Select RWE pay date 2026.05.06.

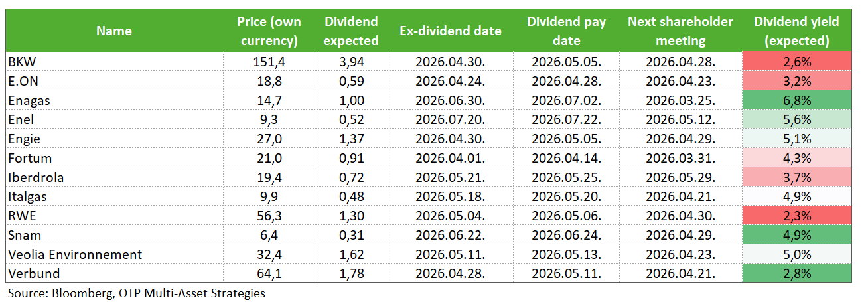566,216
